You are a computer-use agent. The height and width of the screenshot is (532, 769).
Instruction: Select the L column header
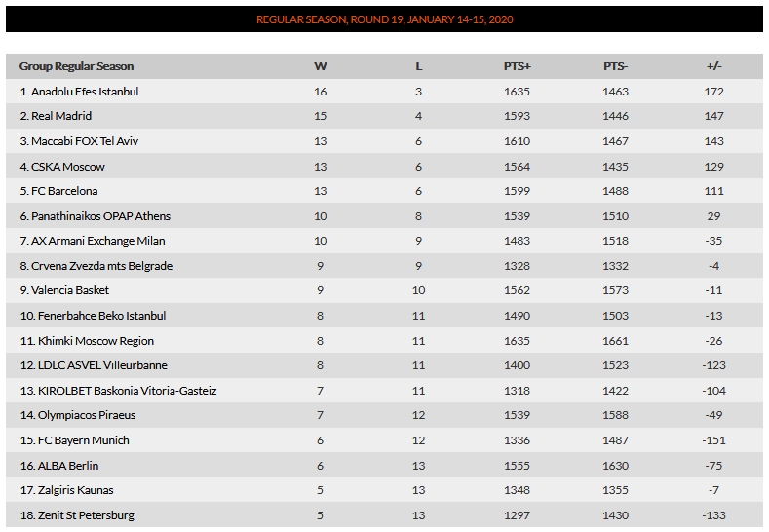(x=418, y=66)
